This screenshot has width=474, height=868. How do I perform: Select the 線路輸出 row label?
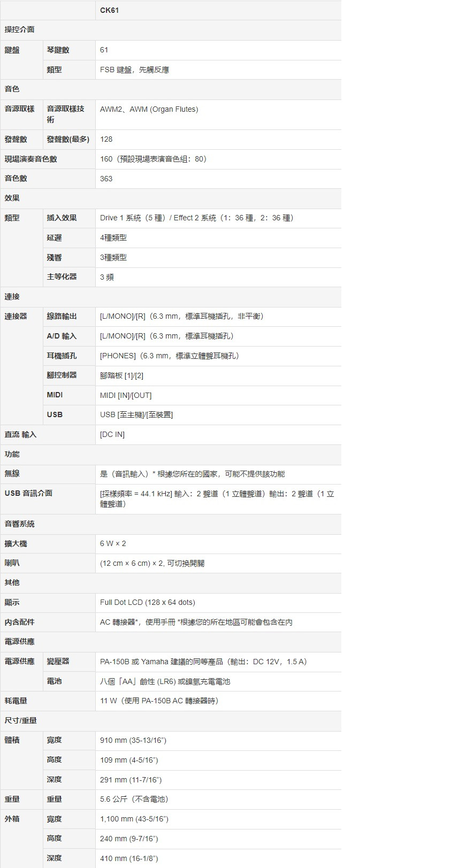point(62,316)
